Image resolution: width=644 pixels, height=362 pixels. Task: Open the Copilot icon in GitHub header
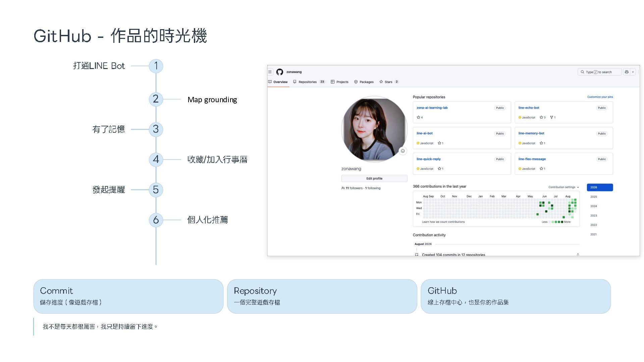[x=627, y=72]
